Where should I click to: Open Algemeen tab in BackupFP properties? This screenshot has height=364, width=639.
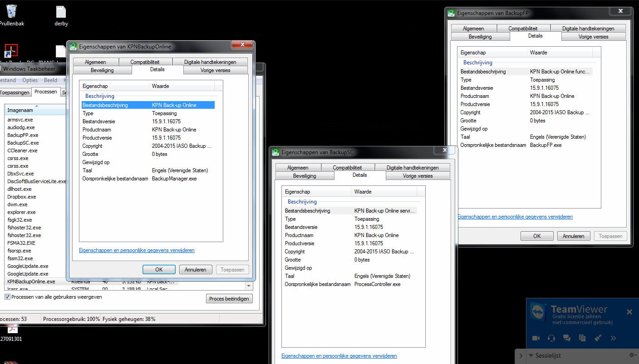pyautogui.click(x=473, y=29)
